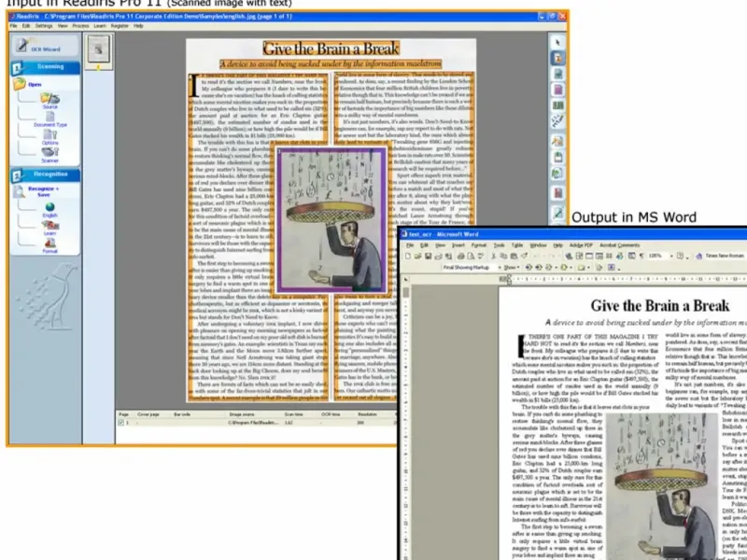This screenshot has height=560, width=747.
Task: Click the 'Give the Brain a Break' title zone
Action: pyautogui.click(x=331, y=49)
